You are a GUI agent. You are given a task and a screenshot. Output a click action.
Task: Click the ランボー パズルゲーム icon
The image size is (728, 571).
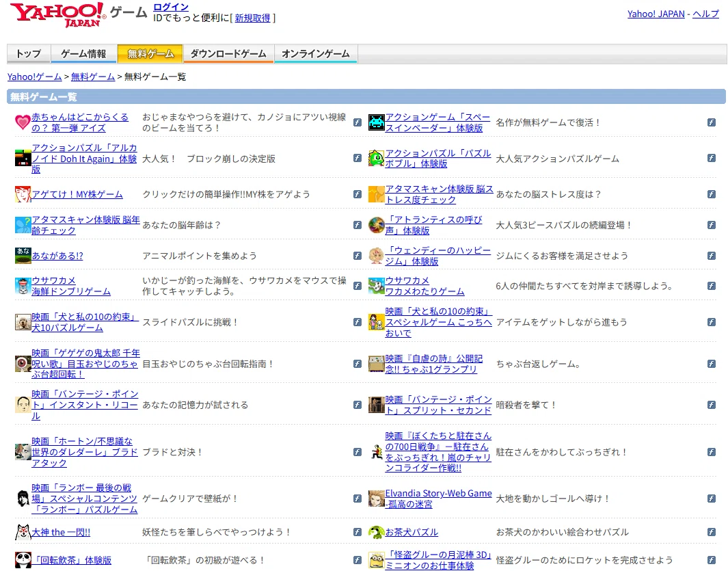coord(23,499)
